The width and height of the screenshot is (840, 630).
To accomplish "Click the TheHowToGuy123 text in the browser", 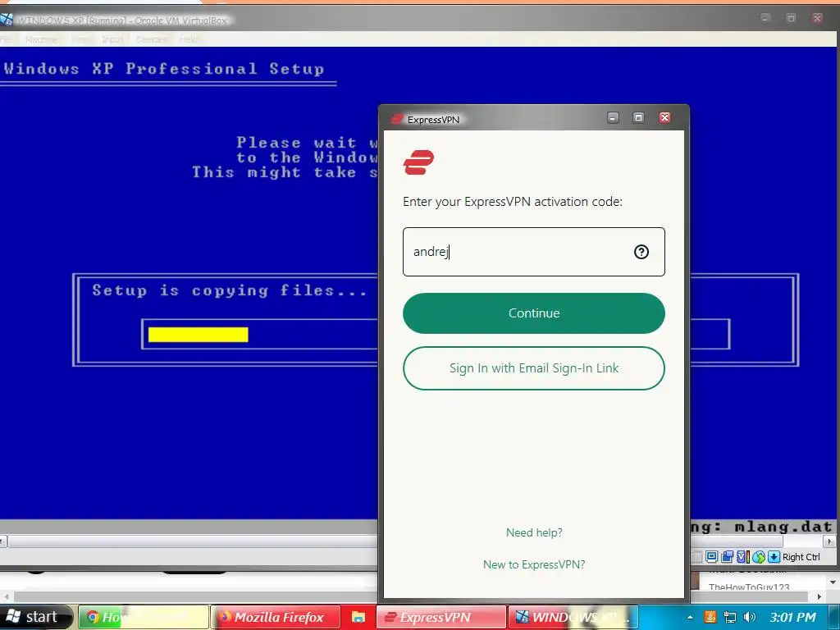I will click(749, 587).
